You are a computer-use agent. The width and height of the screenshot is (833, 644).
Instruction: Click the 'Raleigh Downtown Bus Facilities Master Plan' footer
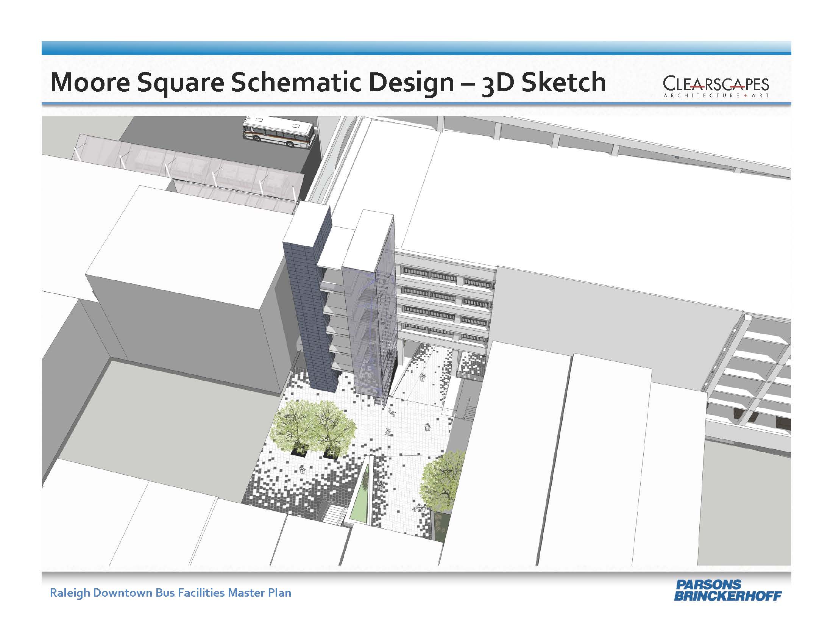(170, 593)
